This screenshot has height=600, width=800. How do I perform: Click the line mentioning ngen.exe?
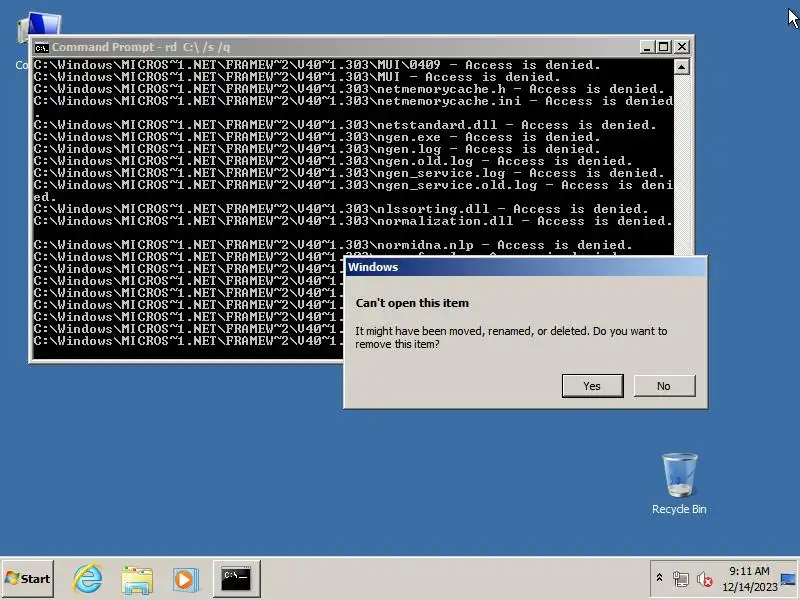317,137
